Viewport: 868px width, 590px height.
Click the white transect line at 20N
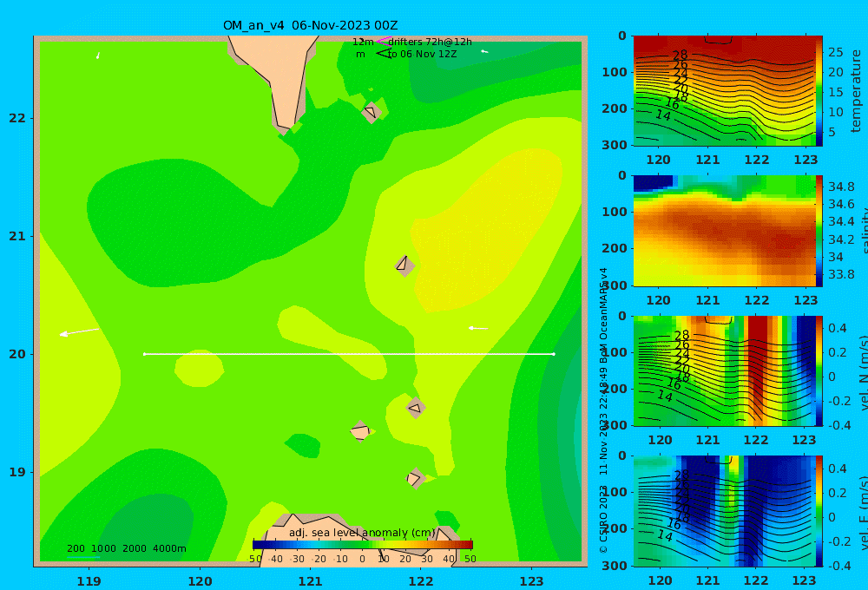[x=349, y=354]
